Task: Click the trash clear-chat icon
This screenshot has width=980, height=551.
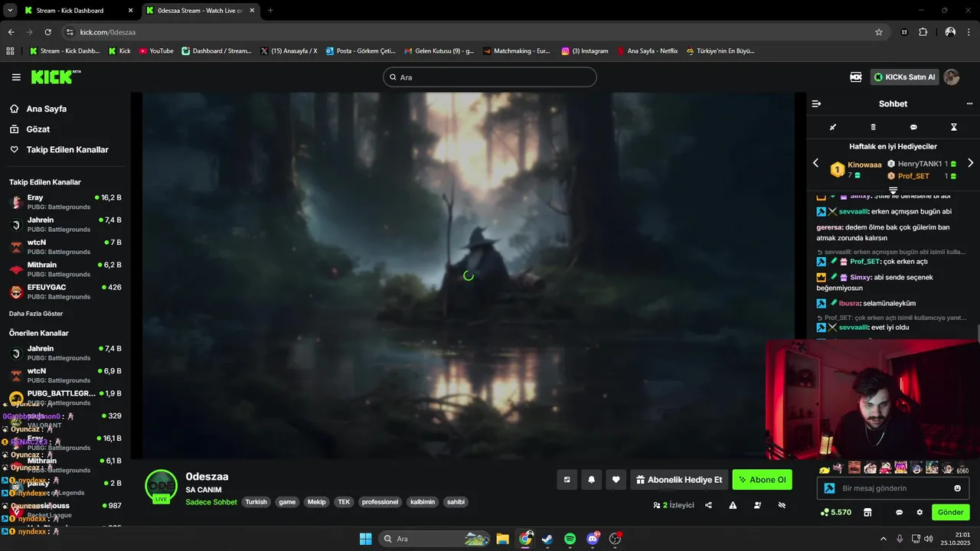Action: (874, 127)
